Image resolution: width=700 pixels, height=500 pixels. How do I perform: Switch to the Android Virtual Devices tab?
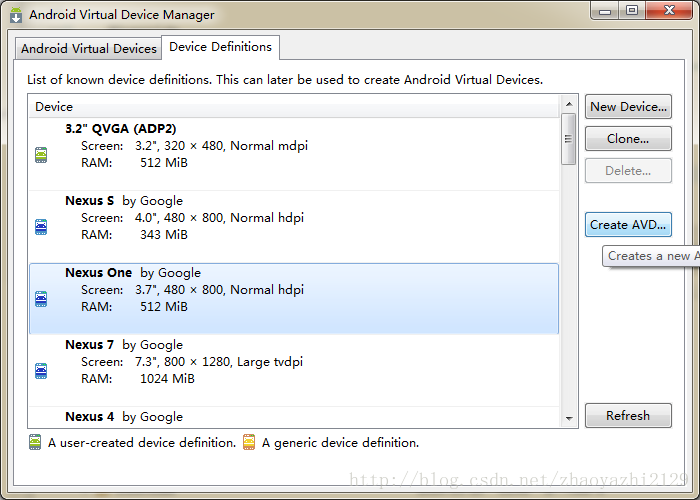pos(89,48)
